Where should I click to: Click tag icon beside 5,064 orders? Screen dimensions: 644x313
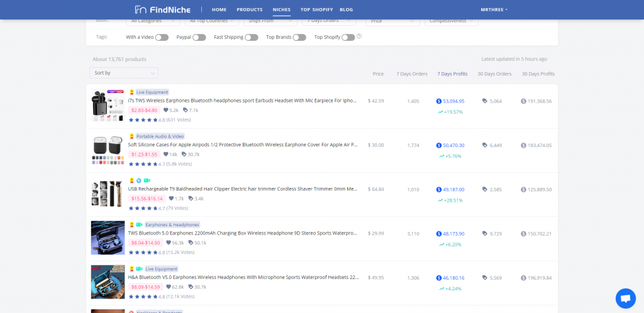485,101
